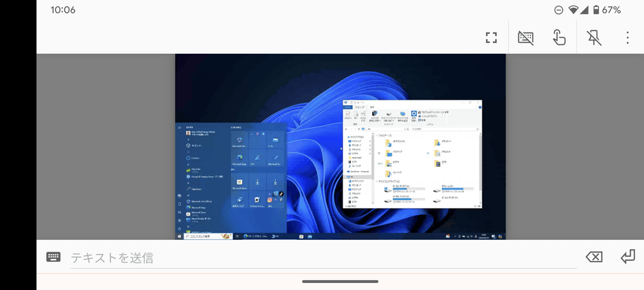Viewport: 644px width, 290px height.
Task: Select PC node in navigation pane
Action: (x=357, y=177)
